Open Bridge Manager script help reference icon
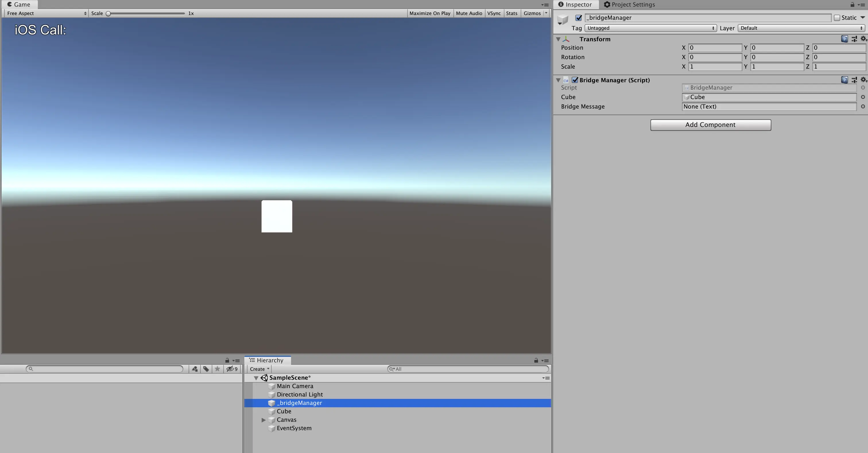The height and width of the screenshot is (453, 868). (844, 80)
